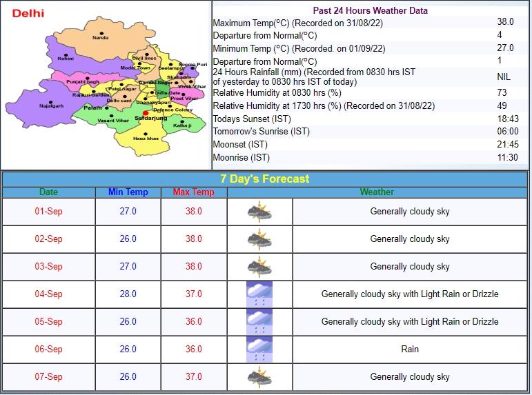Image resolution: width=532 pixels, height=395 pixels.
Task: Select the 02-Sep date cell
Action: pyautogui.click(x=48, y=239)
